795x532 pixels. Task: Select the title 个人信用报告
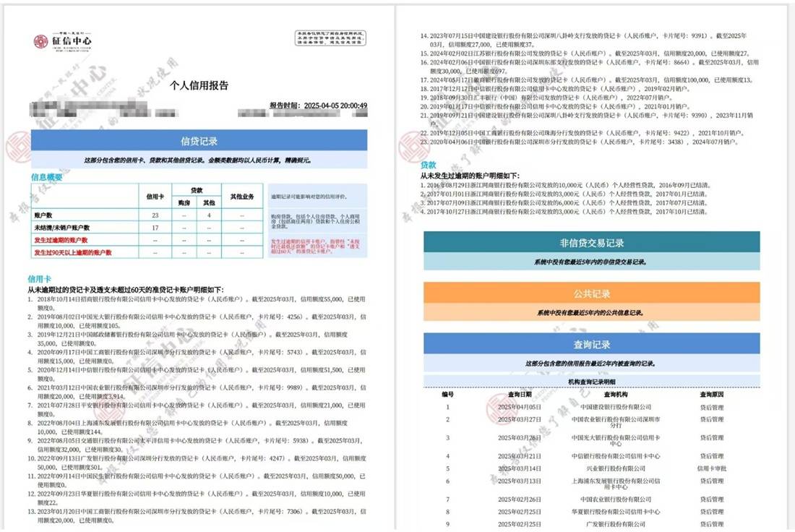coord(199,85)
